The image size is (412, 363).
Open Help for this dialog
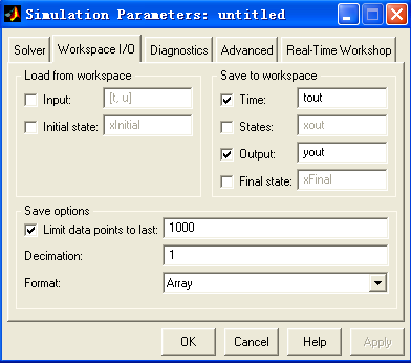tap(314, 342)
